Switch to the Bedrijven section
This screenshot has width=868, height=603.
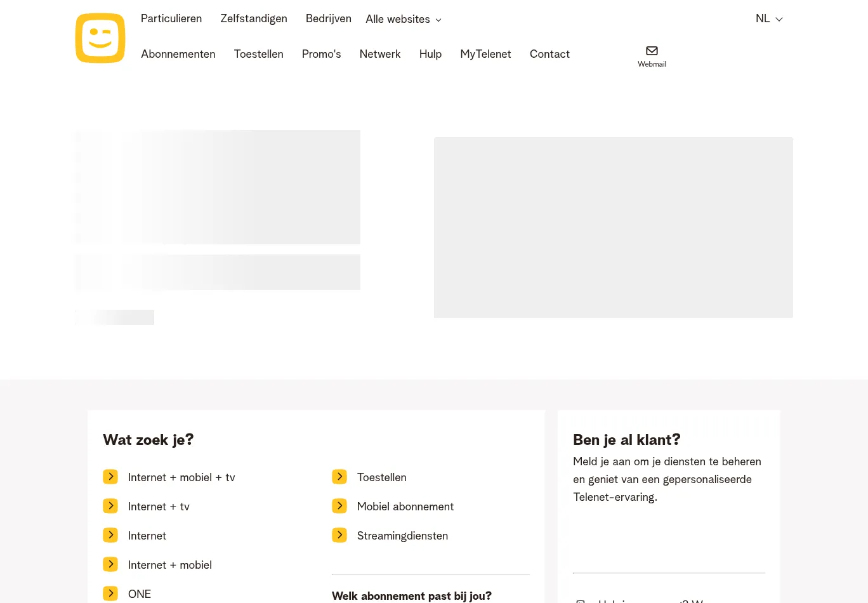pyautogui.click(x=328, y=18)
